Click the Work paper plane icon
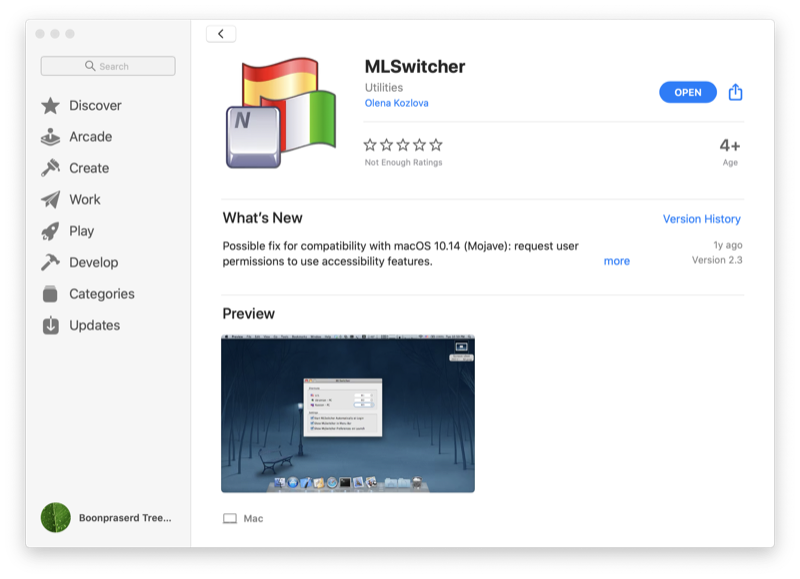The height and width of the screenshot is (579, 800). coord(51,199)
